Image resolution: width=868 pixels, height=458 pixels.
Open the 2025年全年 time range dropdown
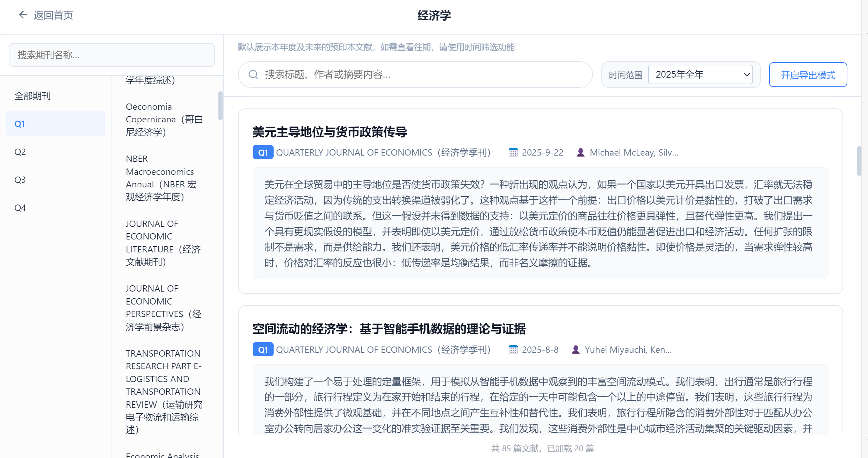[x=700, y=74]
